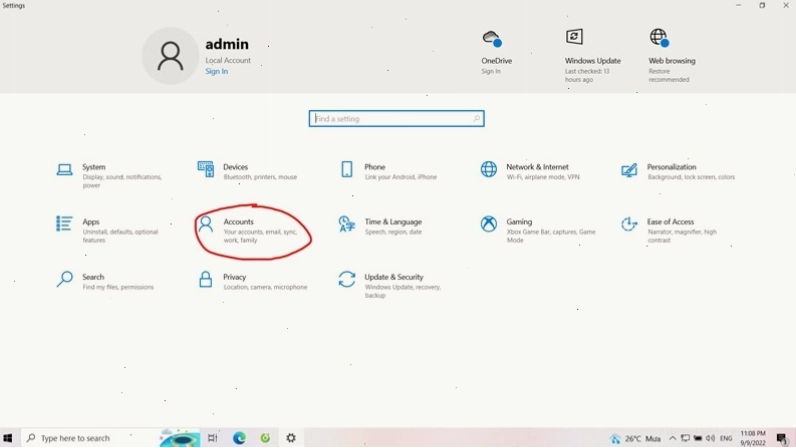Image resolution: width=796 pixels, height=448 pixels.
Task: Click the Network & Internet title
Action: pyautogui.click(x=538, y=167)
